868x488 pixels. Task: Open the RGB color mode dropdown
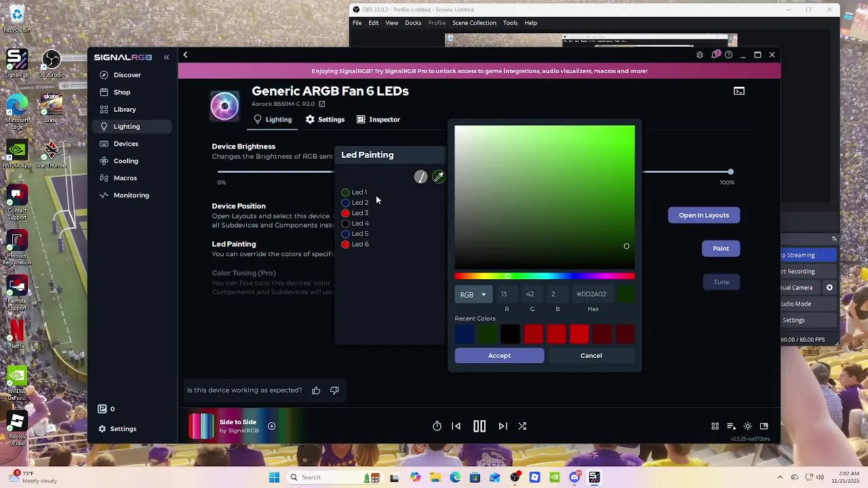(x=473, y=294)
